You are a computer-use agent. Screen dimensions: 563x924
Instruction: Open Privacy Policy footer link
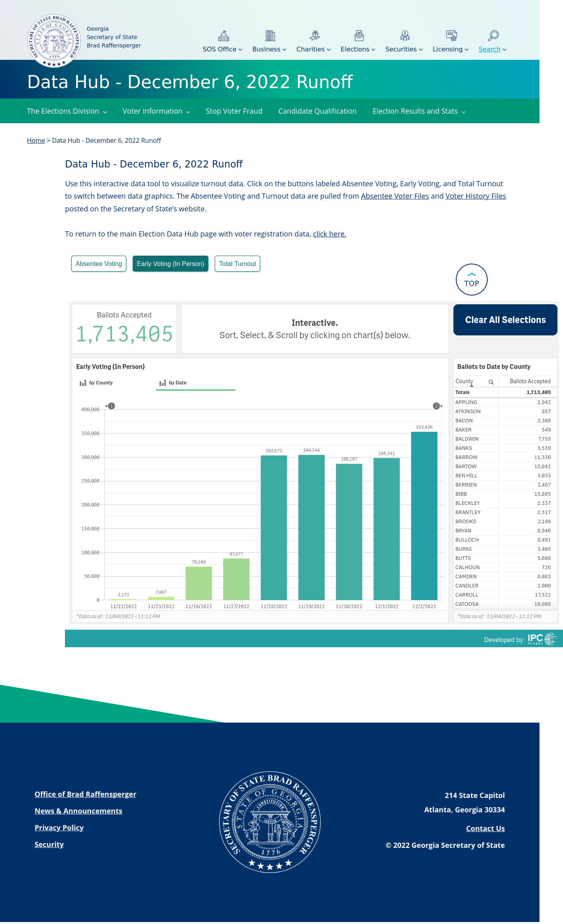59,827
